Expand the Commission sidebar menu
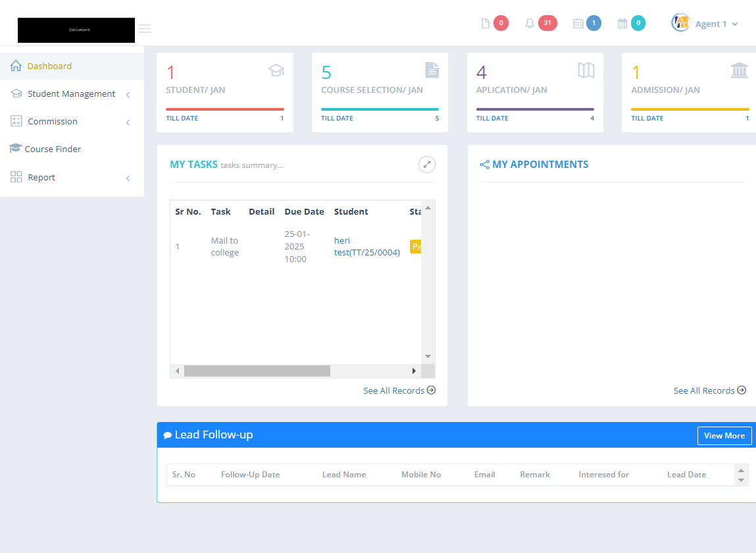 pyautogui.click(x=53, y=122)
